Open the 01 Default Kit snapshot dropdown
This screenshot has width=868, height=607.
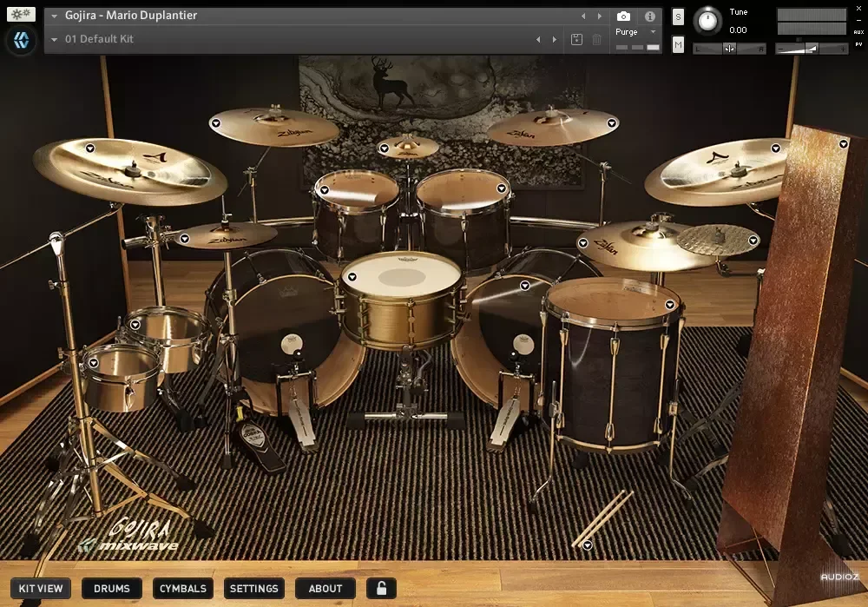54,39
